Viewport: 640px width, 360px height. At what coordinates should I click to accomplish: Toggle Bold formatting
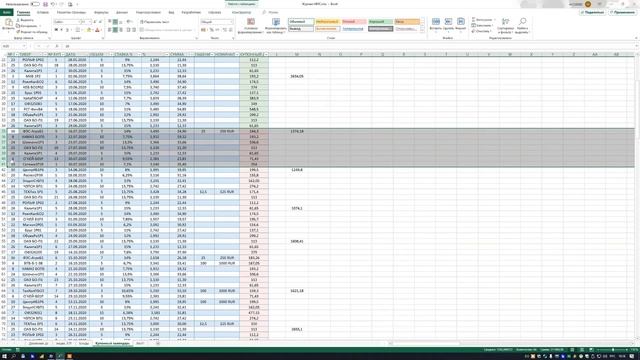click(x=56, y=30)
